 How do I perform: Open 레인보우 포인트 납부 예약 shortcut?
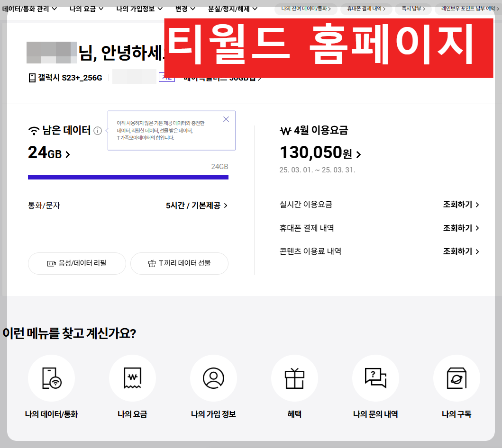tap(469, 9)
